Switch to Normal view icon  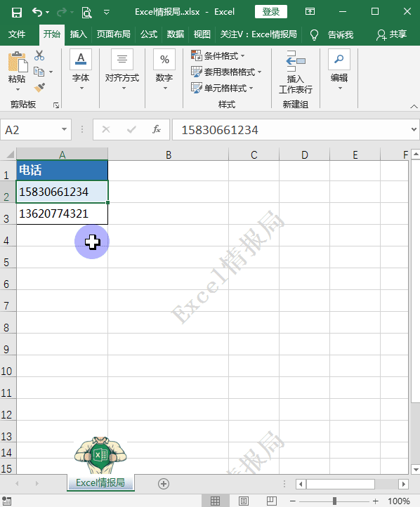point(216,501)
